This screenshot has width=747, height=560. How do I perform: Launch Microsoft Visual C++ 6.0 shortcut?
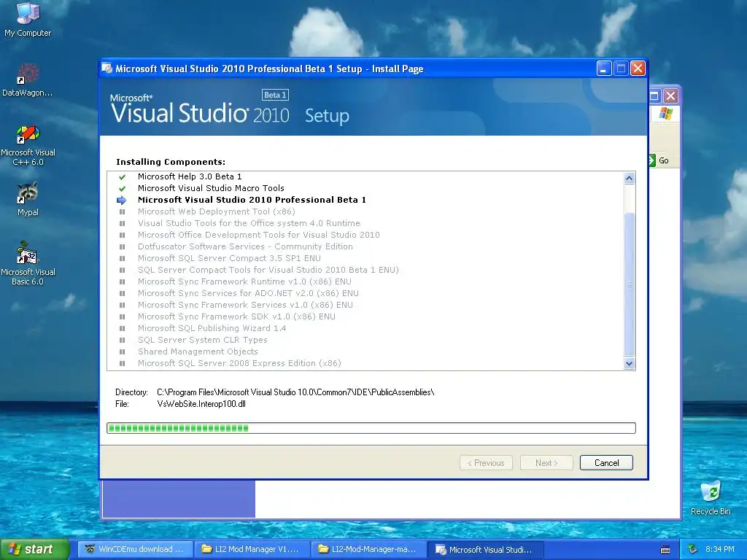click(28, 145)
